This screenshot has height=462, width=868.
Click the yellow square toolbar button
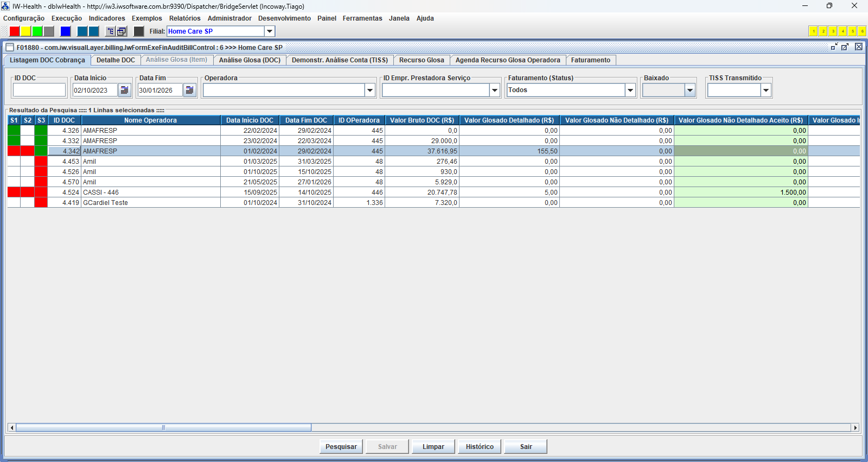[x=26, y=31]
